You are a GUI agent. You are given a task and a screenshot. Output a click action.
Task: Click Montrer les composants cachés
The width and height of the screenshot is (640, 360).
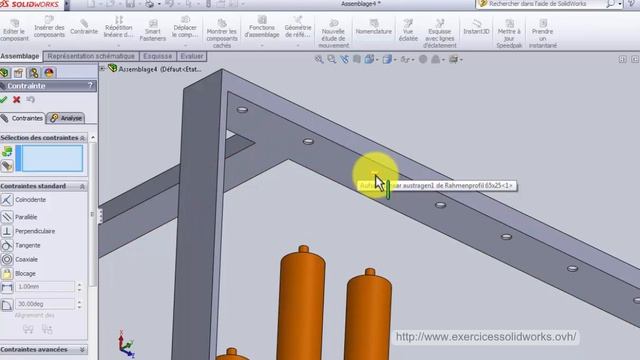[x=222, y=33]
